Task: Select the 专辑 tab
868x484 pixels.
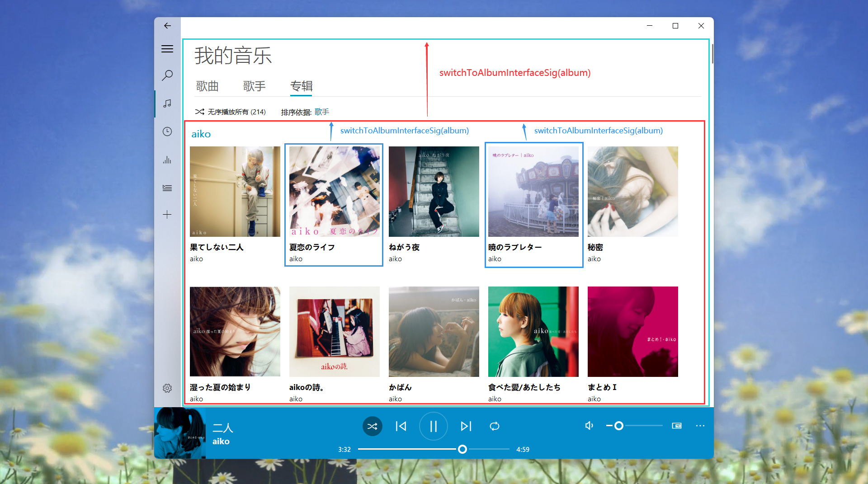Action: [302, 86]
